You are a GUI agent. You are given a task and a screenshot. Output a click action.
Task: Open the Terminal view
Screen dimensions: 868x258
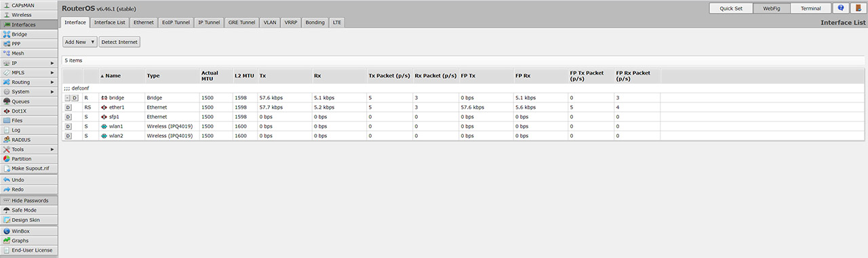click(x=810, y=8)
